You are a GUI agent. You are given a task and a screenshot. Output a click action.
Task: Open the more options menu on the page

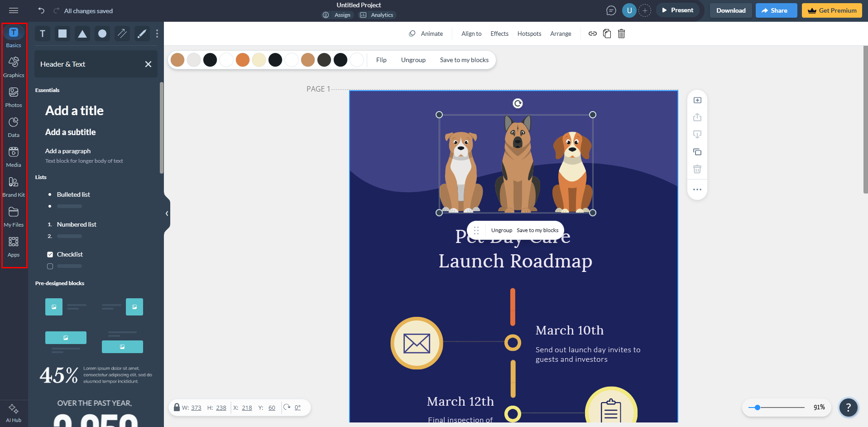[x=697, y=189]
